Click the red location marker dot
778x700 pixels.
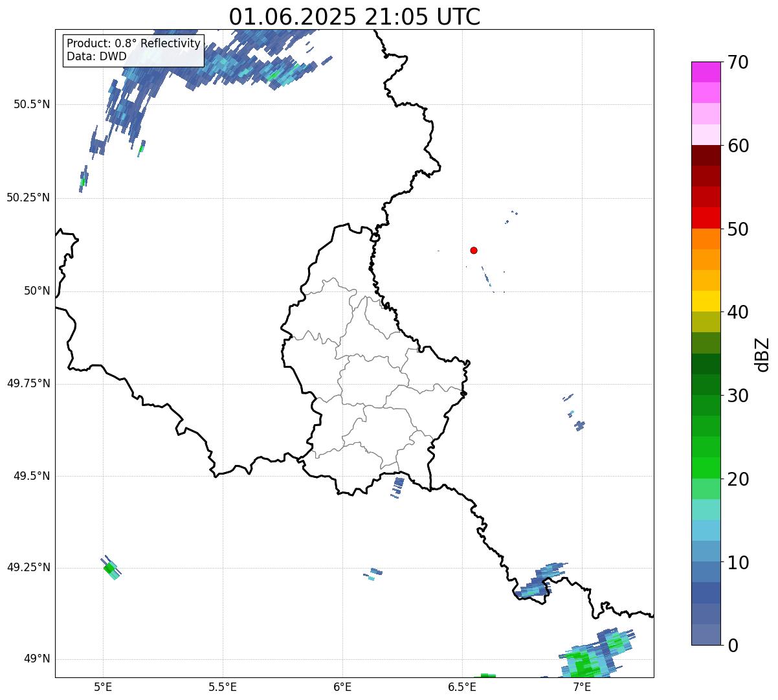click(x=474, y=250)
